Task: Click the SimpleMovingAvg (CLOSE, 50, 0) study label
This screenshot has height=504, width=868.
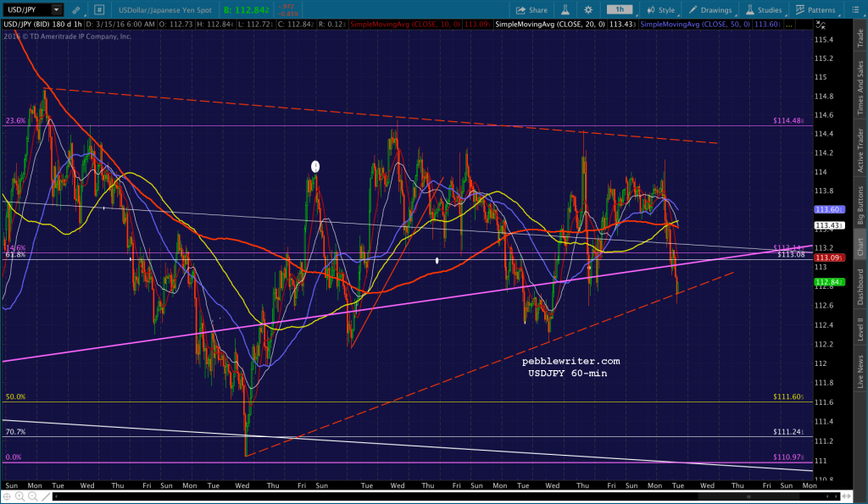Action: click(695, 25)
